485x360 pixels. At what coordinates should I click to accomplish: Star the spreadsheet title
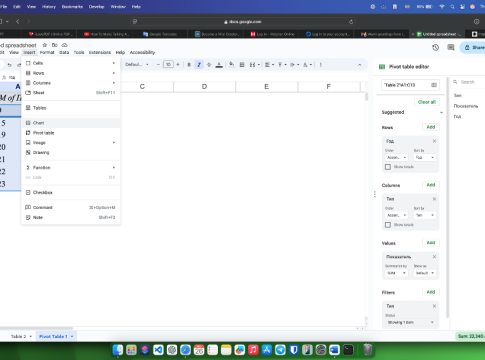tap(45, 45)
